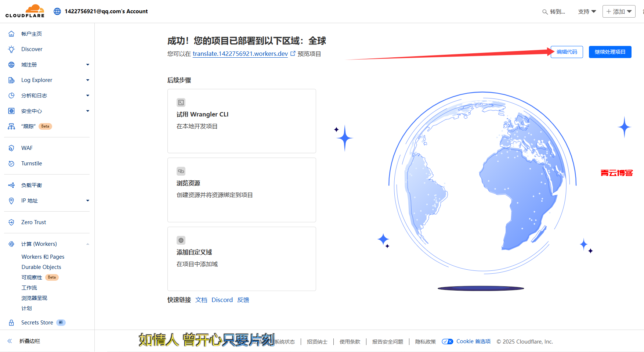Click the Cloudflare logo

[25, 11]
